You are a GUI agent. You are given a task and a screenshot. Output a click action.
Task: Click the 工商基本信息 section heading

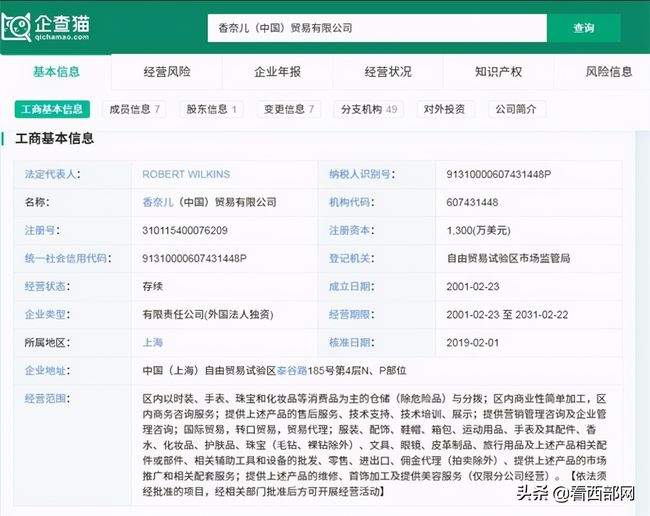pos(54,138)
